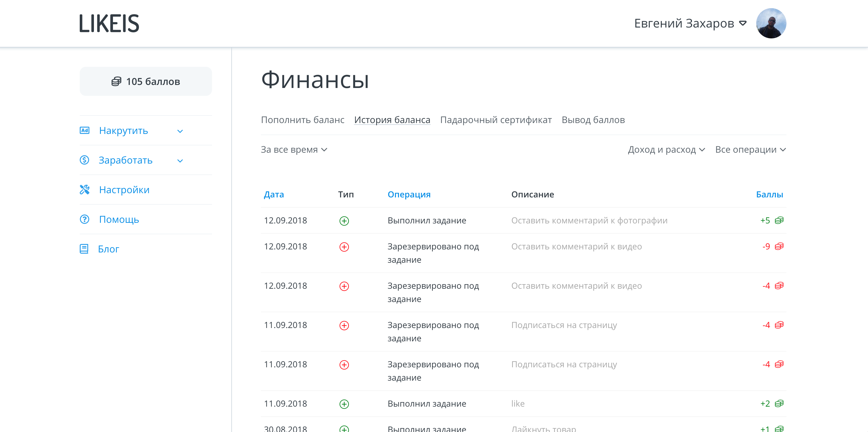Viewport: 868px width, 432px height.
Task: Switch to Пополнить баланс tab
Action: coord(302,120)
